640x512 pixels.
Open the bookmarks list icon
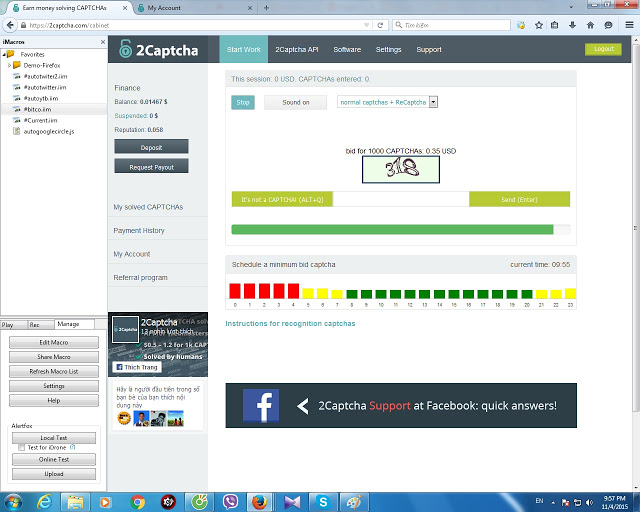pos(554,25)
